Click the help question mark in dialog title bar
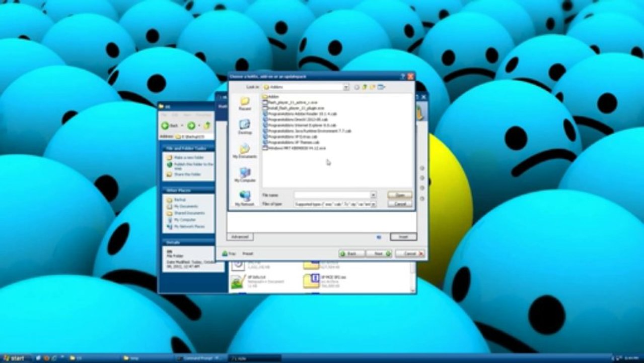644x363 pixels. [403, 77]
